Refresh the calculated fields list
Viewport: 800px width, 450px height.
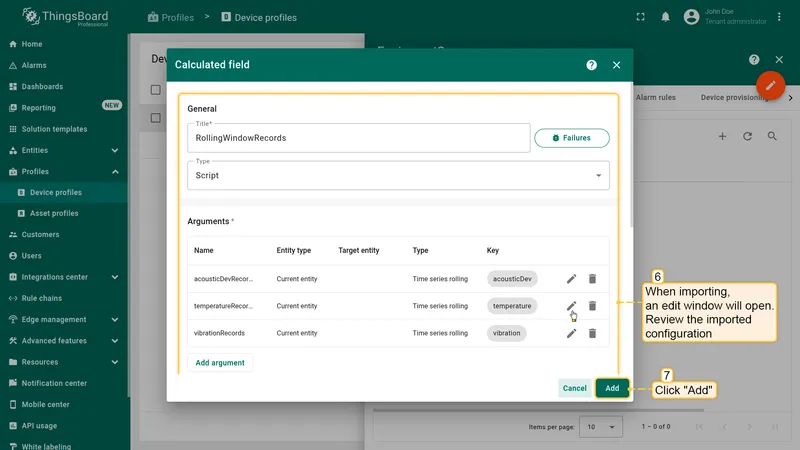[747, 136]
